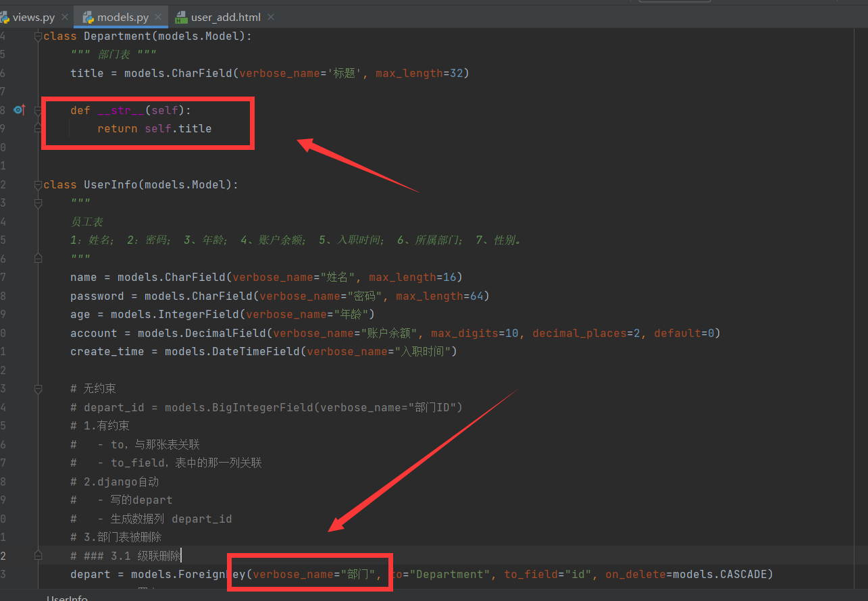Click the docstring closing fold marker in UserInfo
Image resolution: width=868 pixels, height=601 pixels.
click(38, 259)
